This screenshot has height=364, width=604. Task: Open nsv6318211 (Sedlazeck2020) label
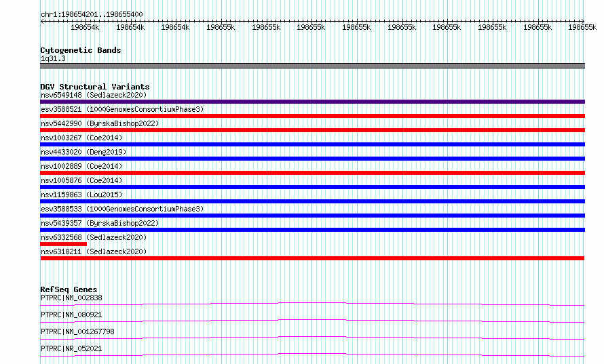tap(94, 251)
